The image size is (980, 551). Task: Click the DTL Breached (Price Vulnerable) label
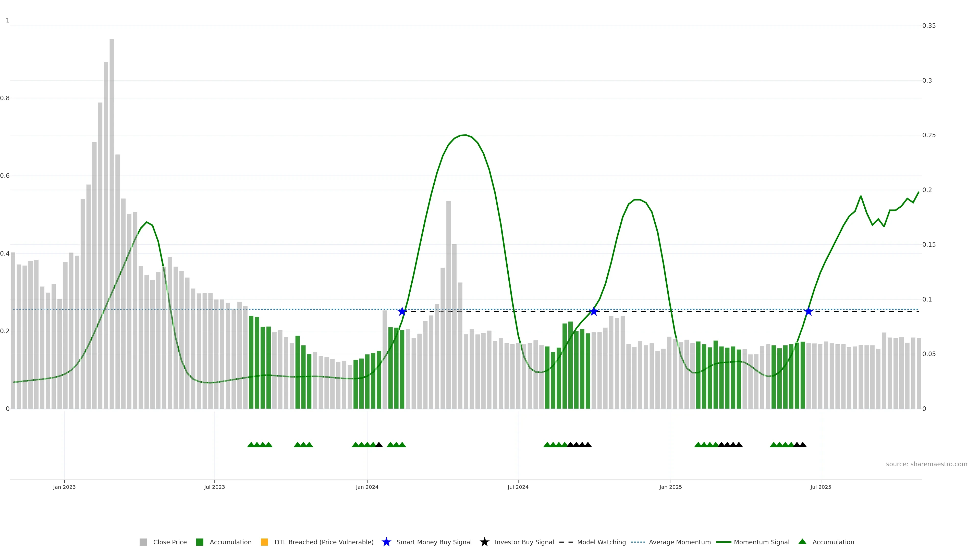pyautogui.click(x=324, y=542)
